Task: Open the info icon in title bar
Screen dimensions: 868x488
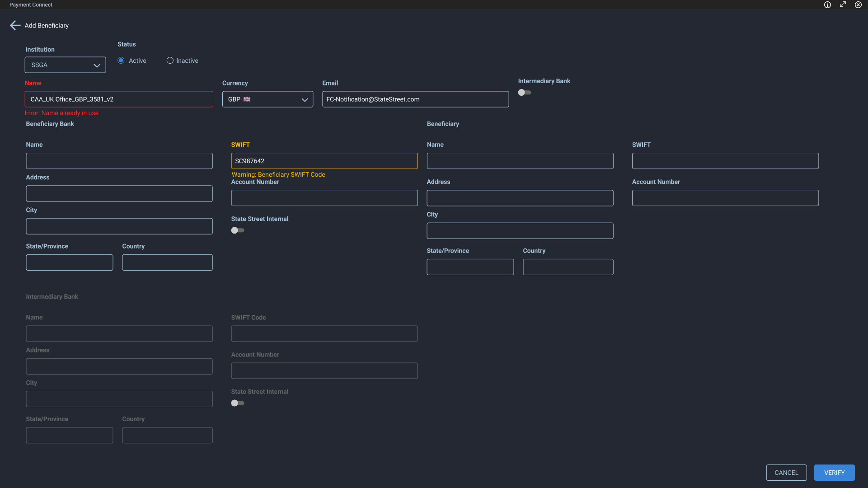Action: pyautogui.click(x=827, y=5)
